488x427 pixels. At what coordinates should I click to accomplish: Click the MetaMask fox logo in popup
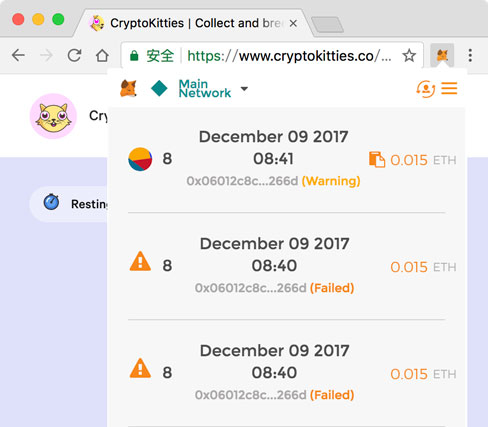[x=129, y=89]
